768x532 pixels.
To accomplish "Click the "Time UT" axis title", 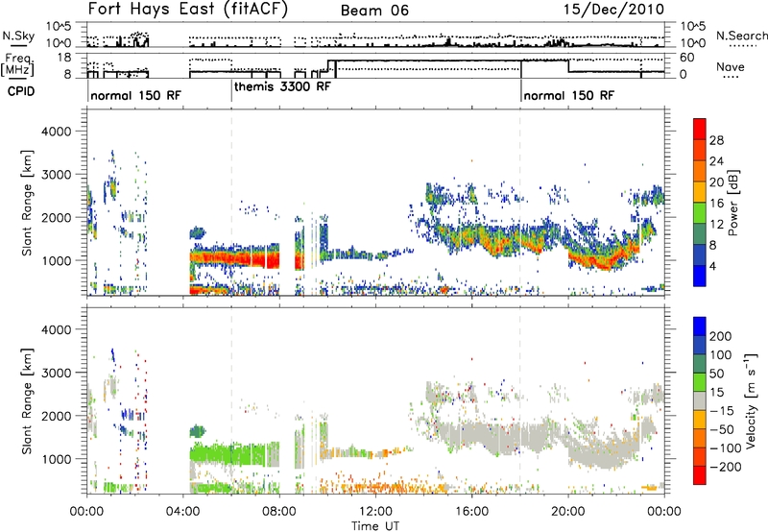I will [x=375, y=526].
